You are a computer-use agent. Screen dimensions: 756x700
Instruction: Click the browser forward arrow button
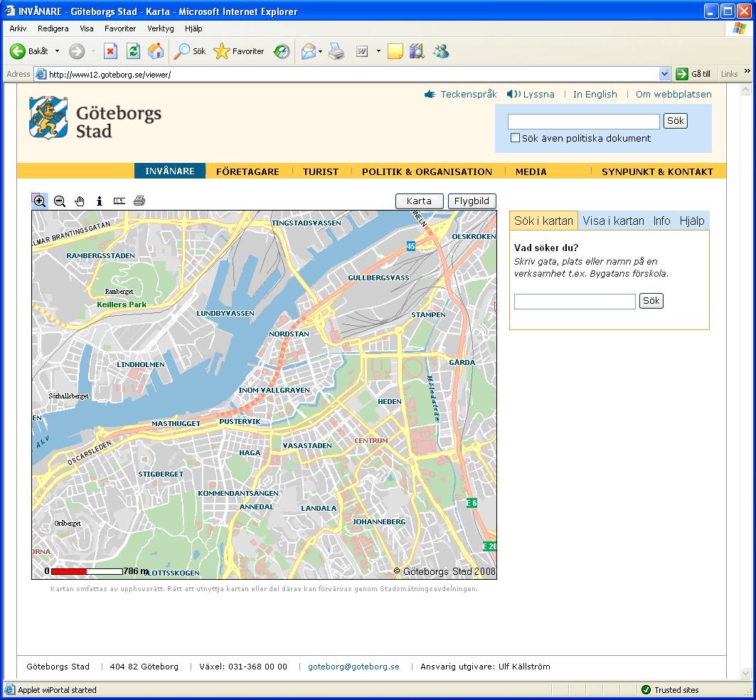[x=77, y=51]
